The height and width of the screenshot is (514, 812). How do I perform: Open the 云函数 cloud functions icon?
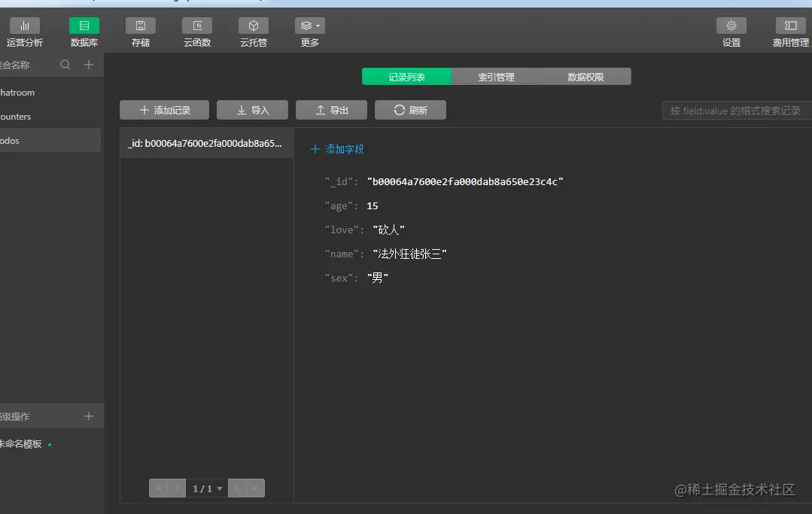pos(197,26)
